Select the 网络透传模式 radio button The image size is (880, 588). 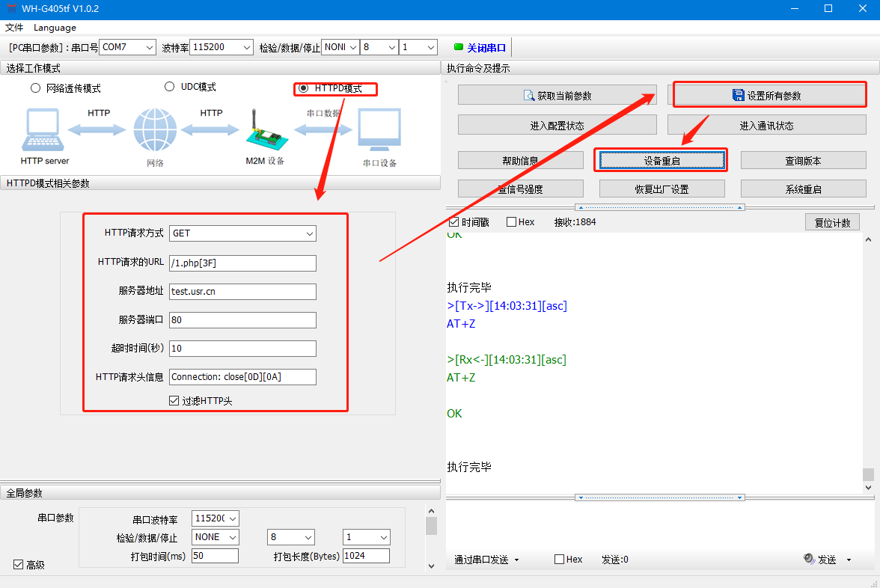coord(35,88)
